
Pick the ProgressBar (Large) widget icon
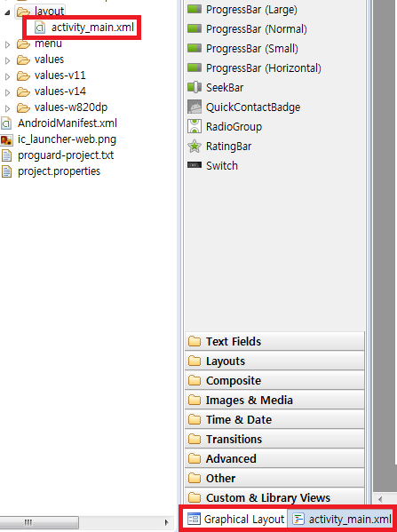pyautogui.click(x=195, y=9)
